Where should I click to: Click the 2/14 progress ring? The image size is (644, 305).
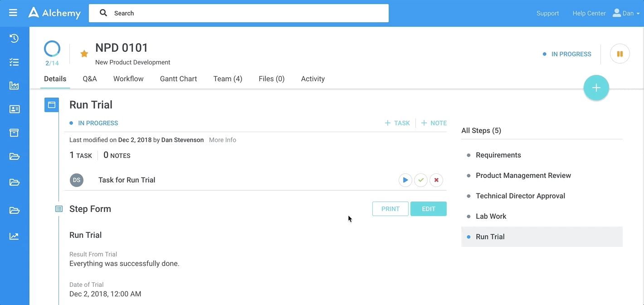point(52,49)
